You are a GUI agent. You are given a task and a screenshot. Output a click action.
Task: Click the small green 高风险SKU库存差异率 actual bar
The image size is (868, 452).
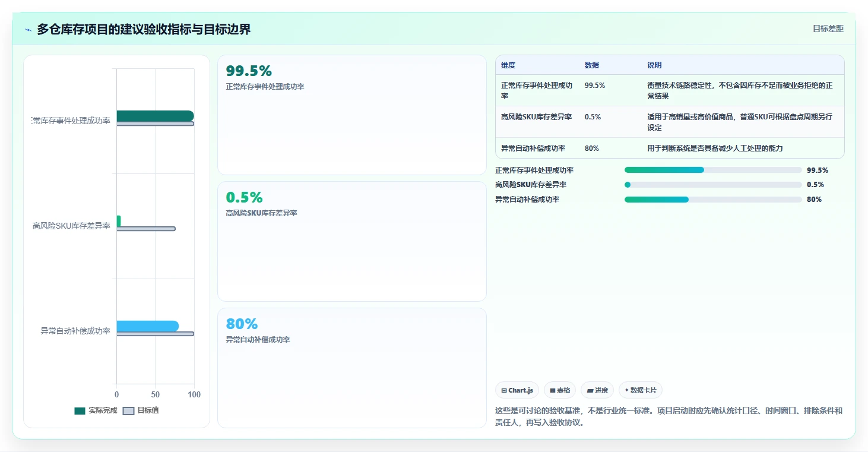[x=119, y=221]
